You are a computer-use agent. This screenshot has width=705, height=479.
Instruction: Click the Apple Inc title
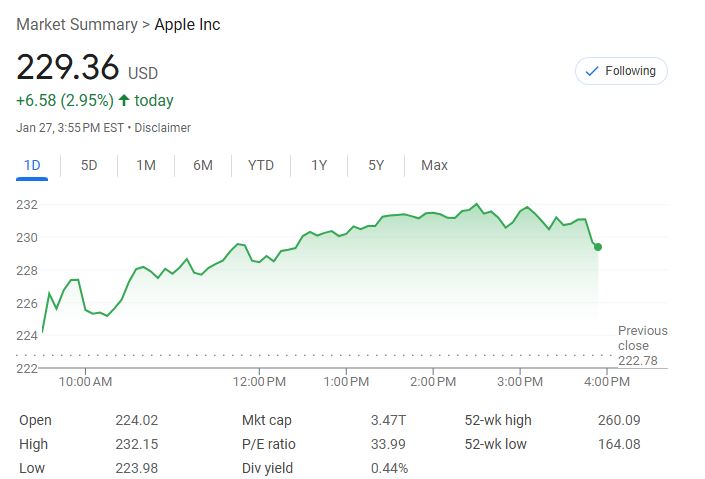[x=187, y=24]
